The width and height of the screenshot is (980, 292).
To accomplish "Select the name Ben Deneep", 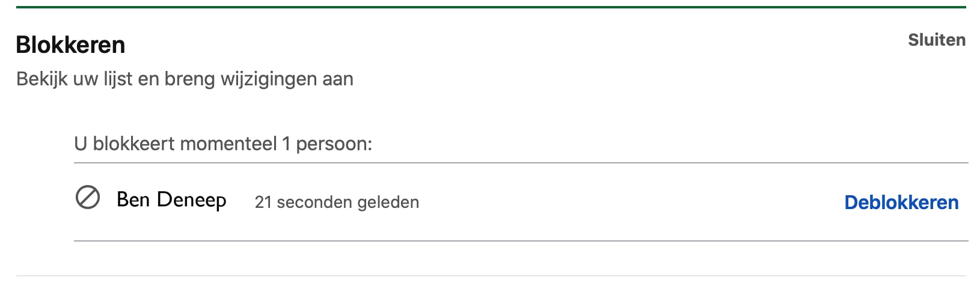I will 171,199.
